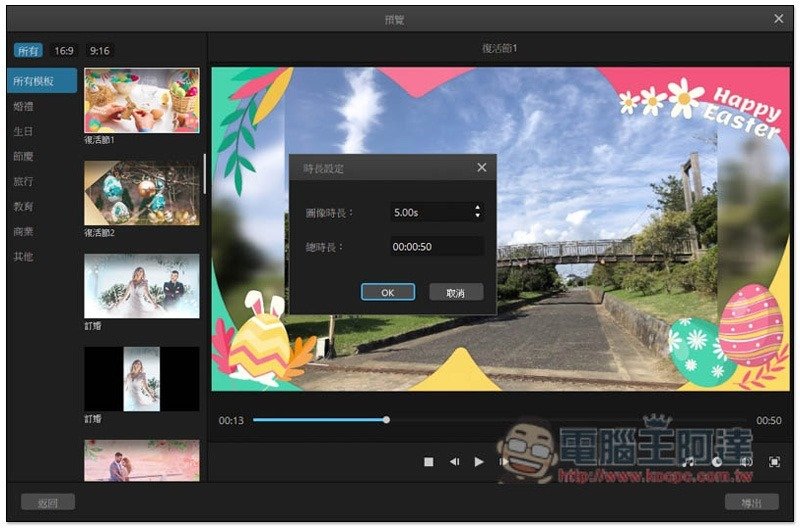Confirm the duration with OK
Screen dimensions: 800x528
point(388,292)
